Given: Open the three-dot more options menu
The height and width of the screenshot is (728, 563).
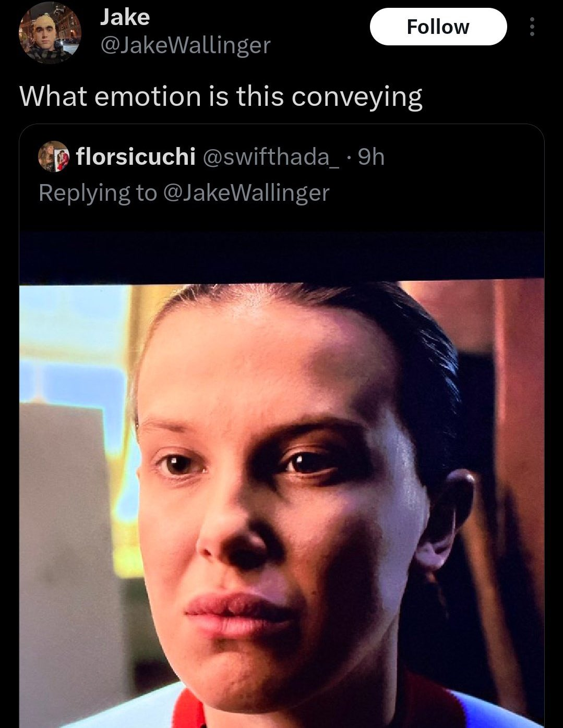Looking at the screenshot, I should (532, 27).
